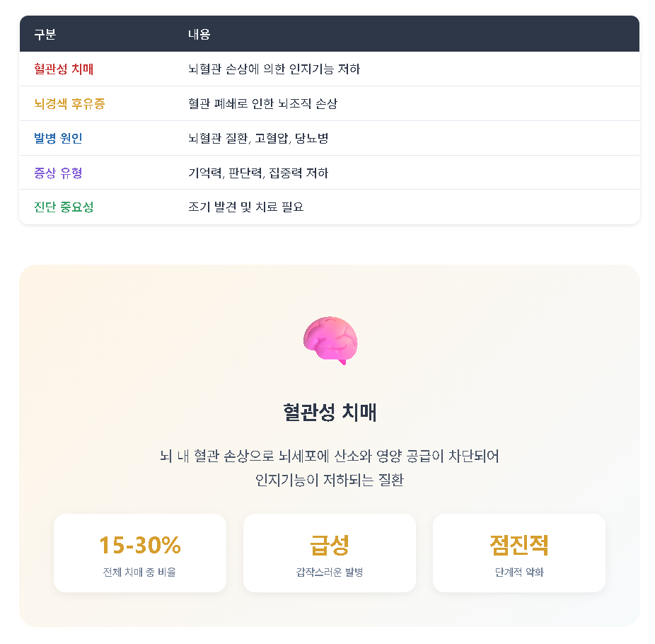Image resolution: width=655 pixels, height=644 pixels.
Task: Click the caption 단계적 악화
Action: click(x=519, y=572)
